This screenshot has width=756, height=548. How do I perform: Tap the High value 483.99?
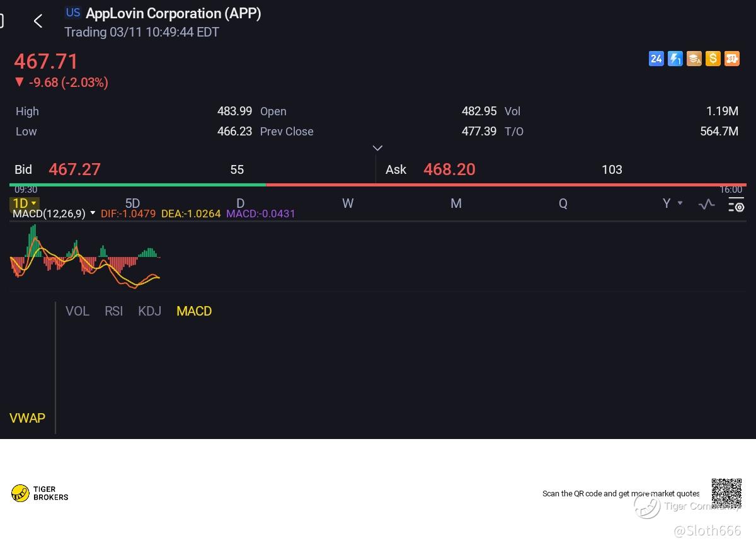coord(234,111)
